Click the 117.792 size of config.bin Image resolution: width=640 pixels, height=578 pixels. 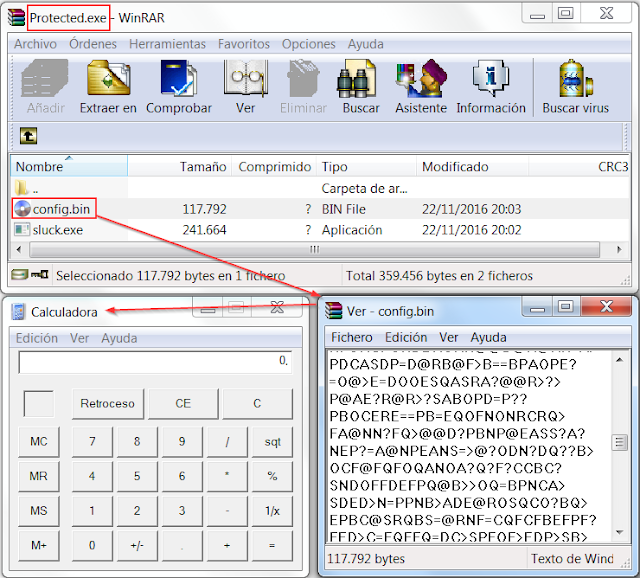[x=204, y=209]
